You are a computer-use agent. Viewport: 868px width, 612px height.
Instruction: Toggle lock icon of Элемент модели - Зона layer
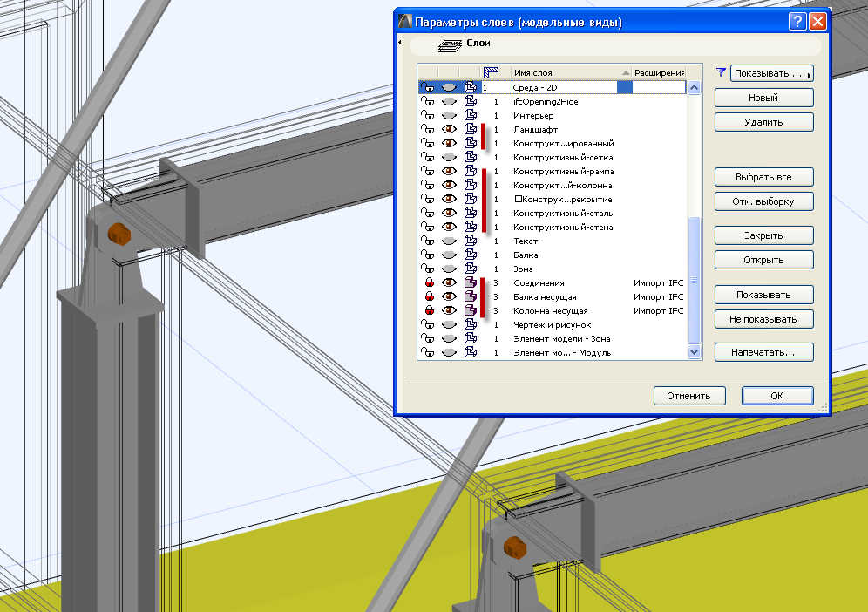(x=427, y=338)
